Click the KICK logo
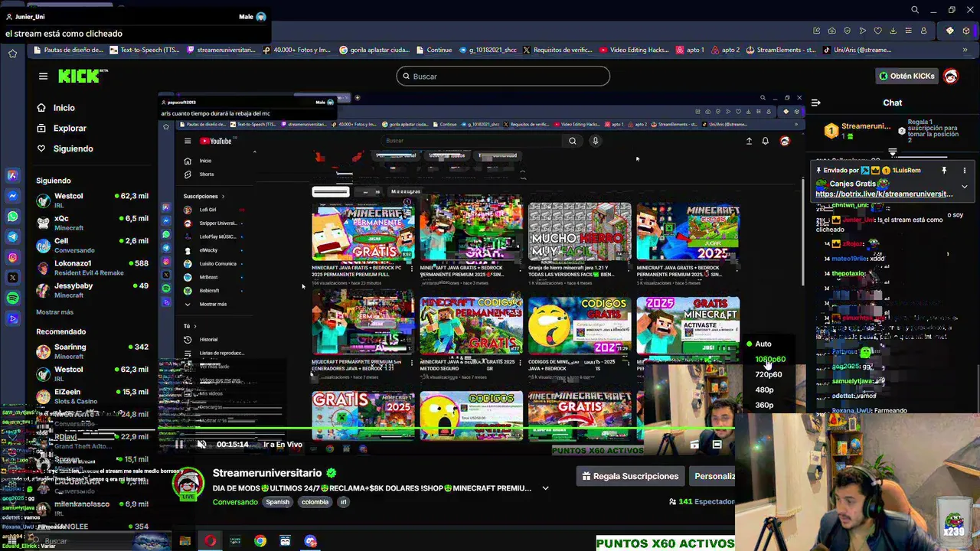This screenshot has width=980, height=551. tap(83, 76)
